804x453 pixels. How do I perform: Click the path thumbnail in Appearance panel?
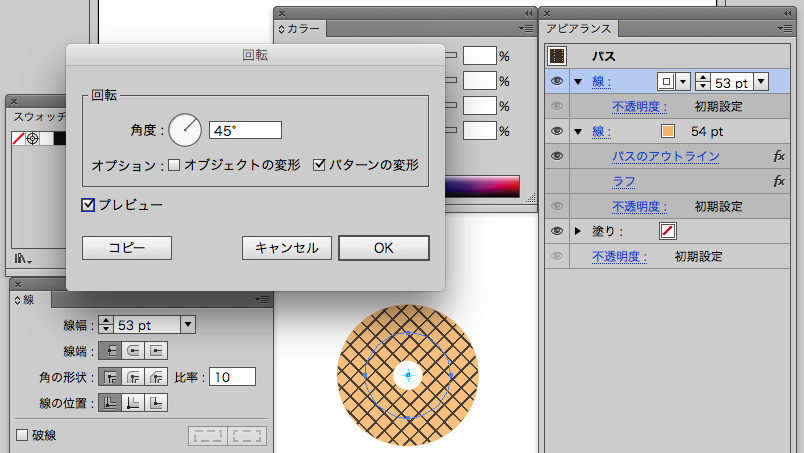[x=557, y=56]
